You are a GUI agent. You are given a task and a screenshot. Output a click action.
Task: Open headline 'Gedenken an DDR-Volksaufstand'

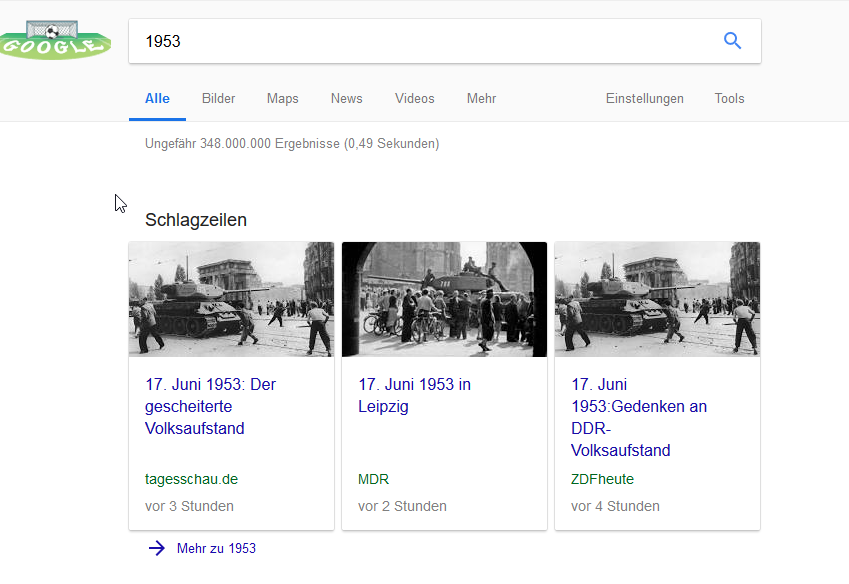[638, 417]
